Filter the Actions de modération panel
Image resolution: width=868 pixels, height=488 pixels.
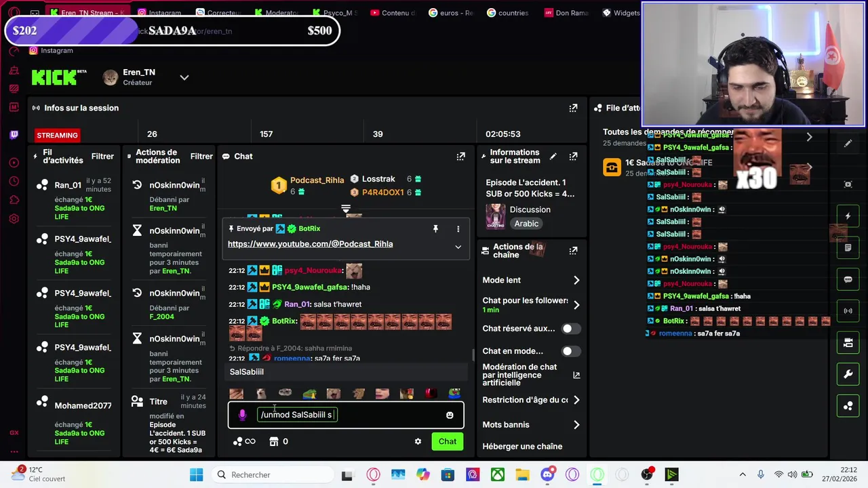tap(201, 157)
